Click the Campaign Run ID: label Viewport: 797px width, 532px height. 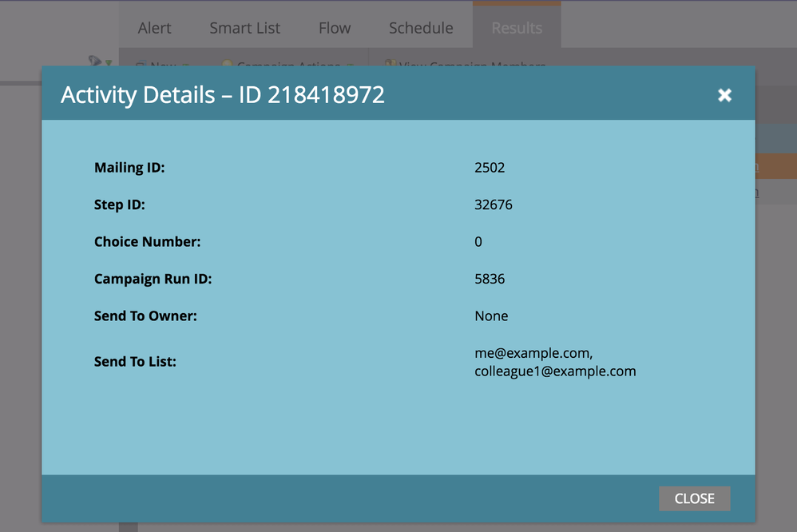(x=153, y=279)
